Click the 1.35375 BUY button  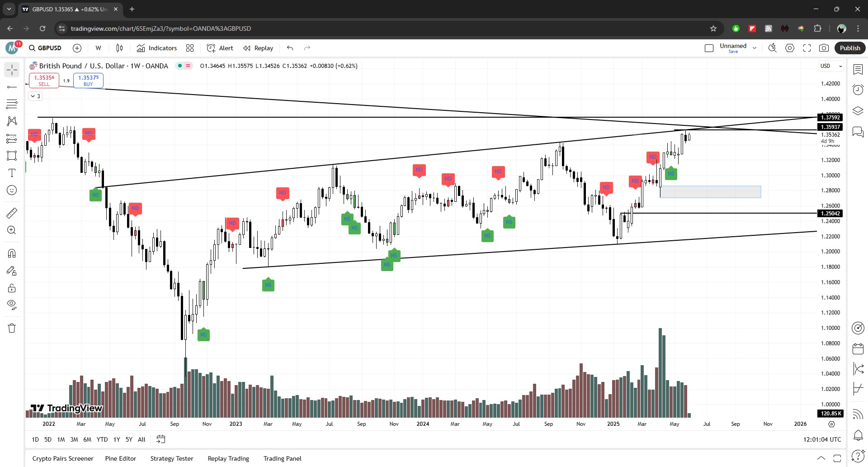point(88,81)
